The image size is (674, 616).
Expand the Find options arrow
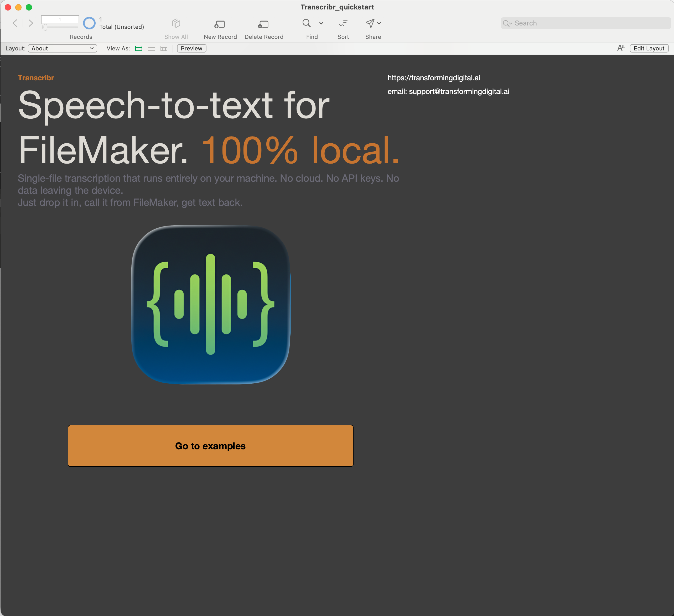pyautogui.click(x=321, y=23)
